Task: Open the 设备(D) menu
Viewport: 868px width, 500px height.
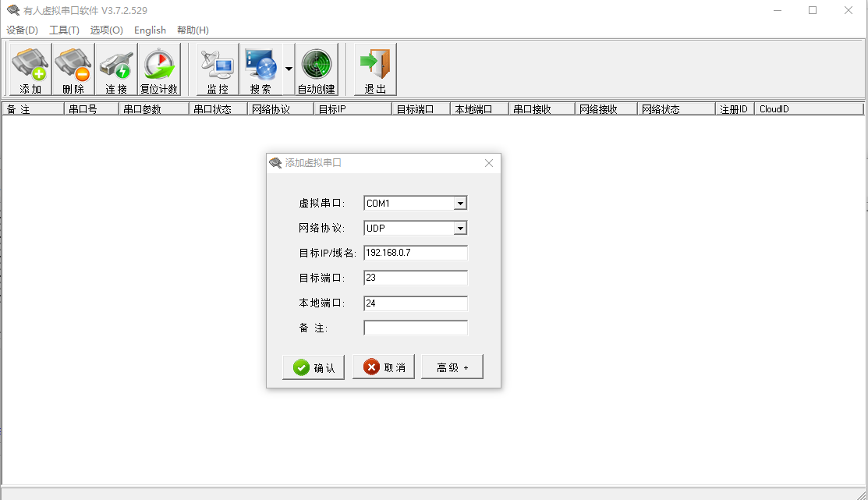Action: [x=22, y=30]
